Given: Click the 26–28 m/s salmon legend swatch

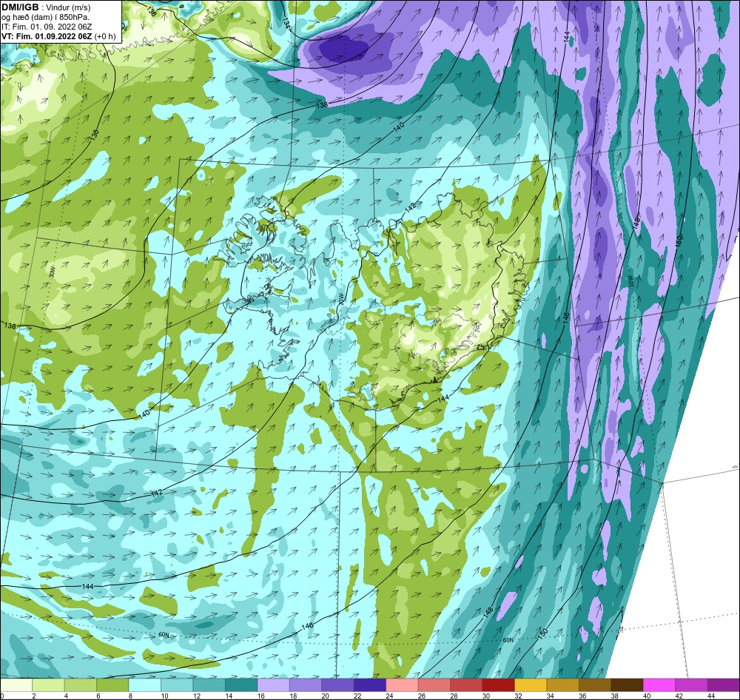Looking at the screenshot, I should tap(434, 685).
